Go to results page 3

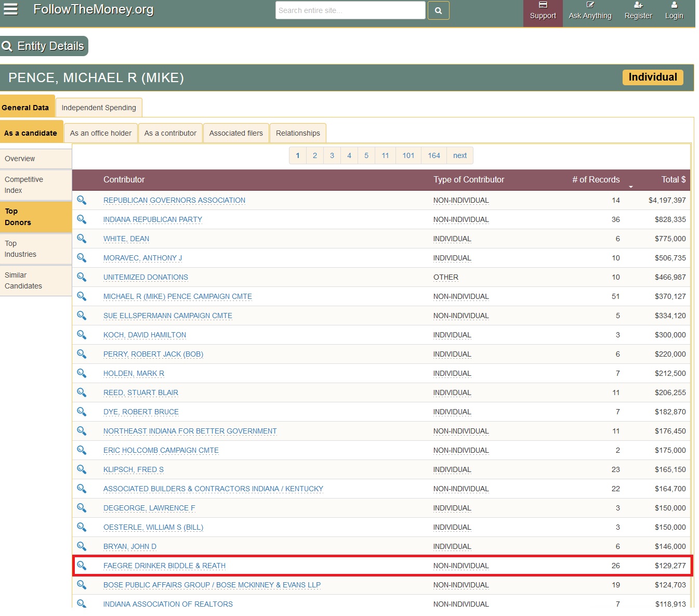click(x=332, y=155)
